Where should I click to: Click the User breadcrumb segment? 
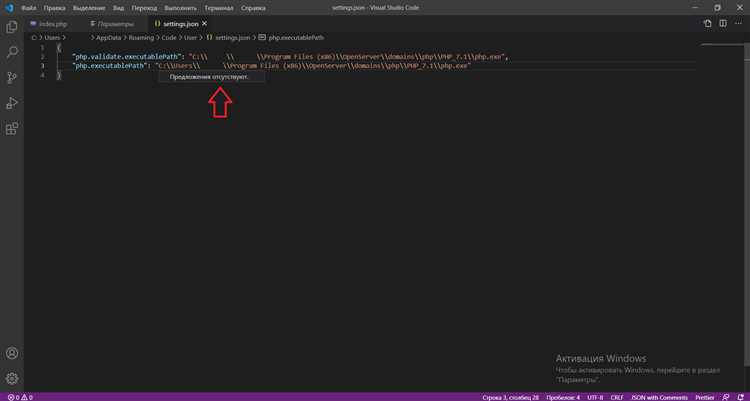(x=191, y=37)
